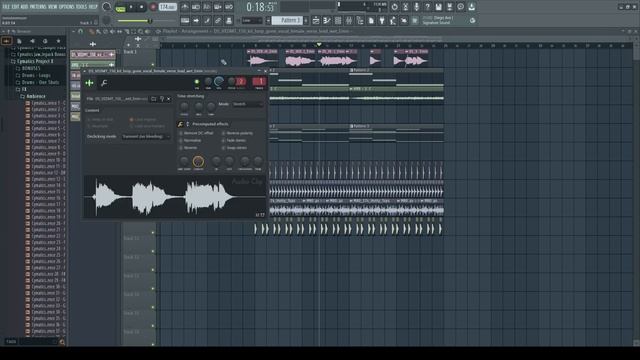Enable Fade stereo option
Image resolution: width=640 pixels, height=360 pixels.
pyautogui.click(x=234, y=140)
